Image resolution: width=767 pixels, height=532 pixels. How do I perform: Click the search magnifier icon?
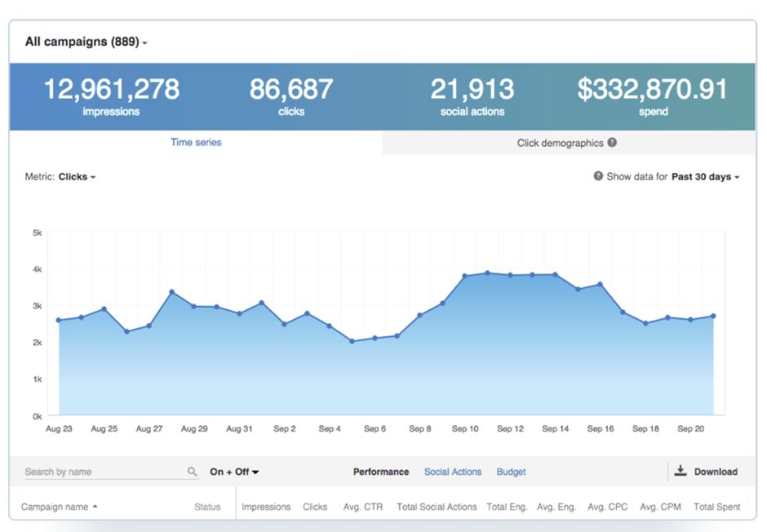(x=193, y=472)
